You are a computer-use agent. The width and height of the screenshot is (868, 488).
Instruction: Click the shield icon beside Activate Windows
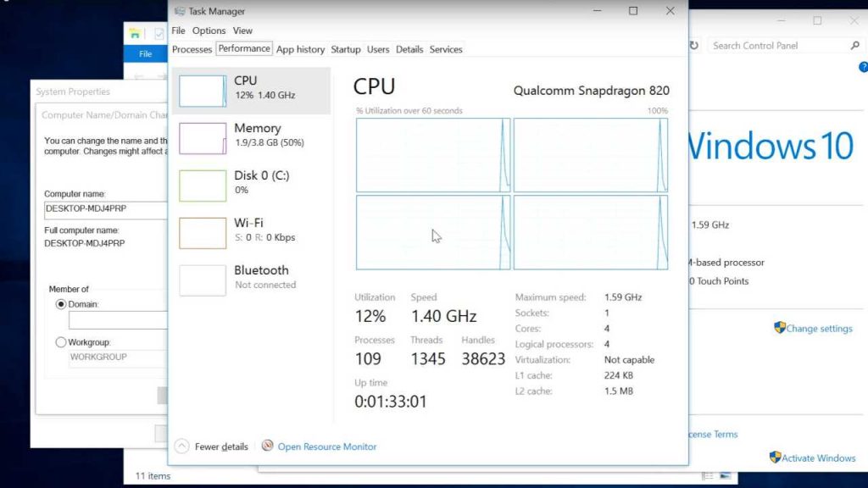(x=775, y=457)
